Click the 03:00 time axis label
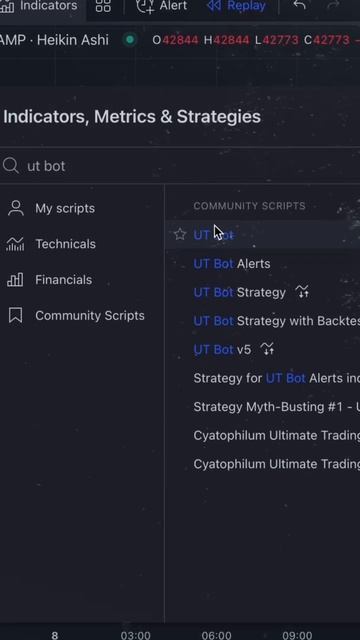360x640 pixels. pyautogui.click(x=136, y=635)
